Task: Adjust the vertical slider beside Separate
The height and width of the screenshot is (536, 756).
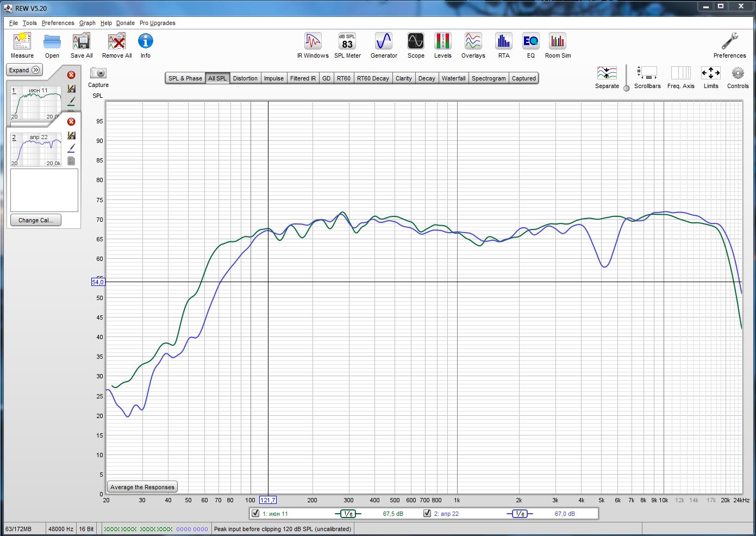Action: [626, 88]
